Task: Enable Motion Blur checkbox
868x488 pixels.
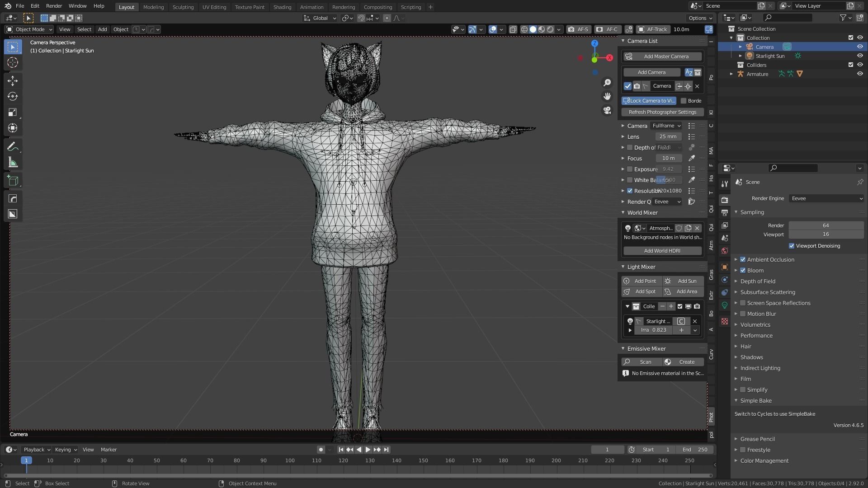Action: pyautogui.click(x=743, y=314)
